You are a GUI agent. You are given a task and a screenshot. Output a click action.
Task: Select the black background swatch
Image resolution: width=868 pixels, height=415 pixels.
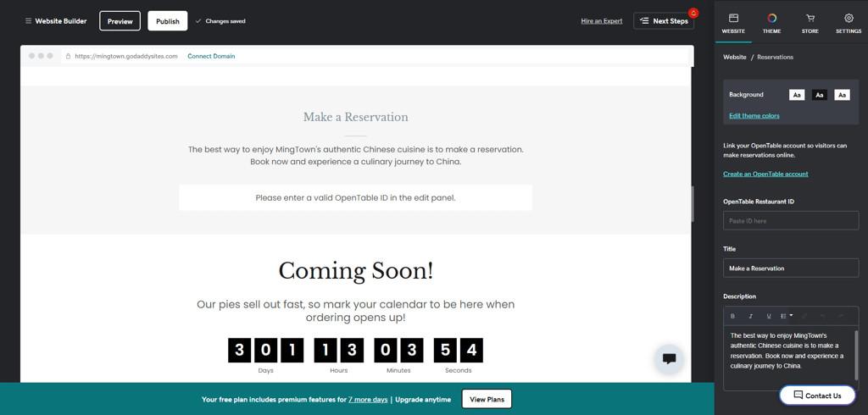[x=820, y=95]
